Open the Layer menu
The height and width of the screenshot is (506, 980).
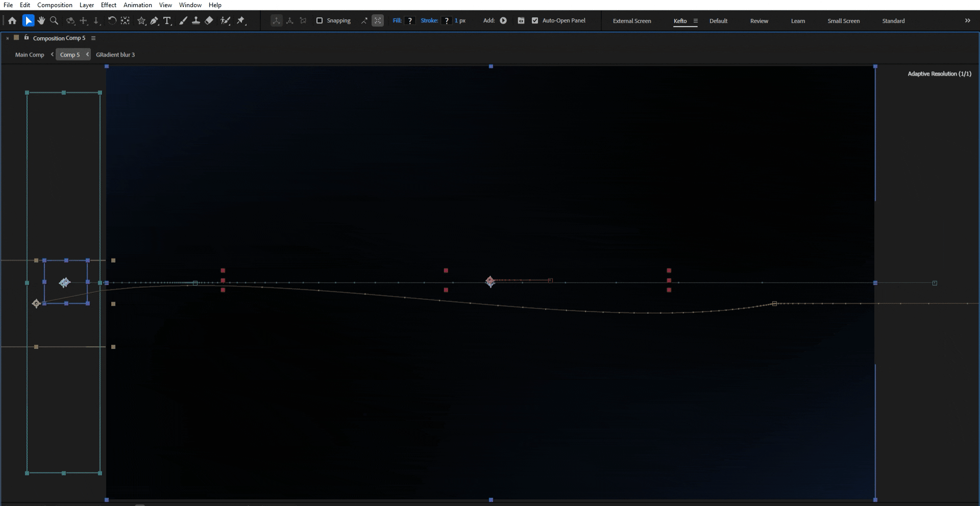click(87, 5)
